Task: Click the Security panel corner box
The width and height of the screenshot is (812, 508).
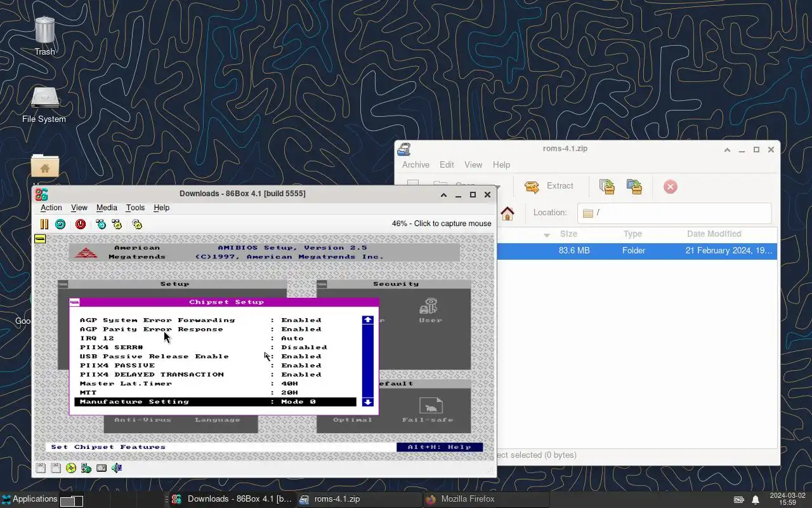Action: 322,284
